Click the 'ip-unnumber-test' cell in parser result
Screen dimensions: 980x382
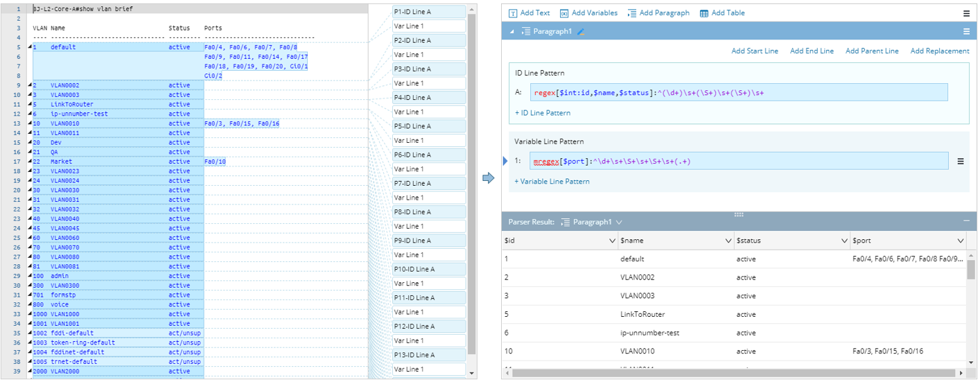(649, 333)
